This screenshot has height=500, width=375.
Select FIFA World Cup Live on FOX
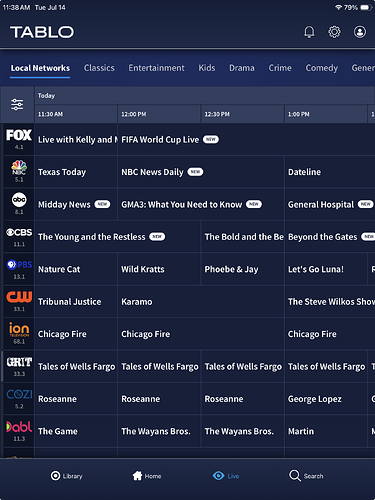coord(246,139)
